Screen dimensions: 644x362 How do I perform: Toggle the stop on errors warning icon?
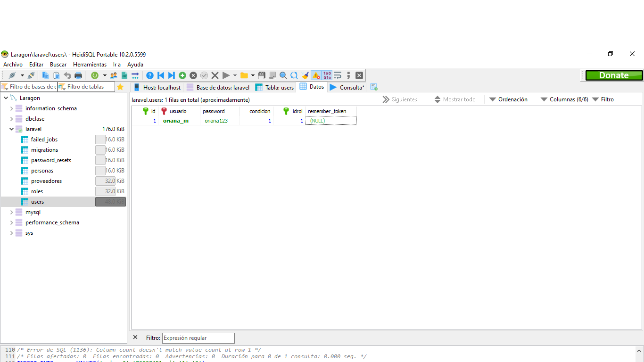click(316, 75)
